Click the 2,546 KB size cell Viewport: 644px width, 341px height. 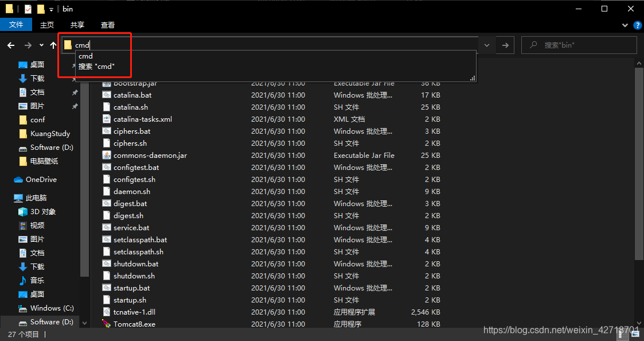426,312
